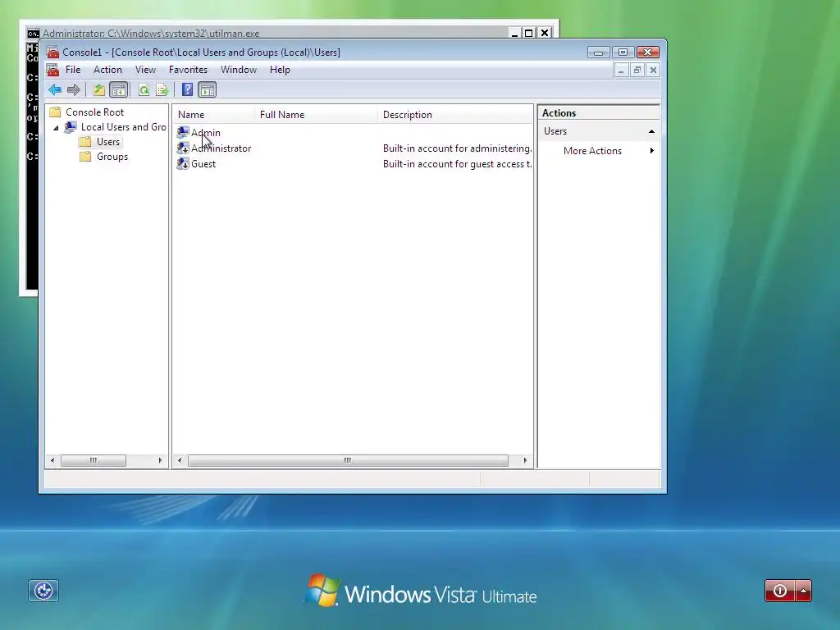Collapse the Users section in the Actions pane
This screenshot has height=630, width=840.
(651, 131)
